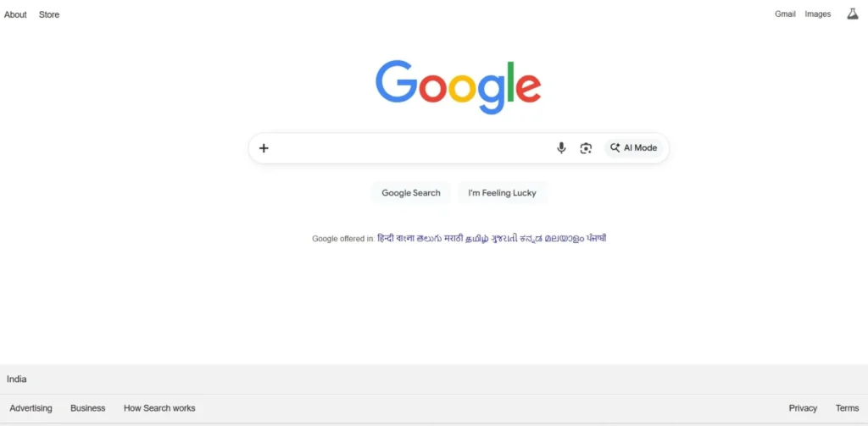Switch Google to the Hindi (हिन्दी) language link
868x426 pixels.
(387, 239)
